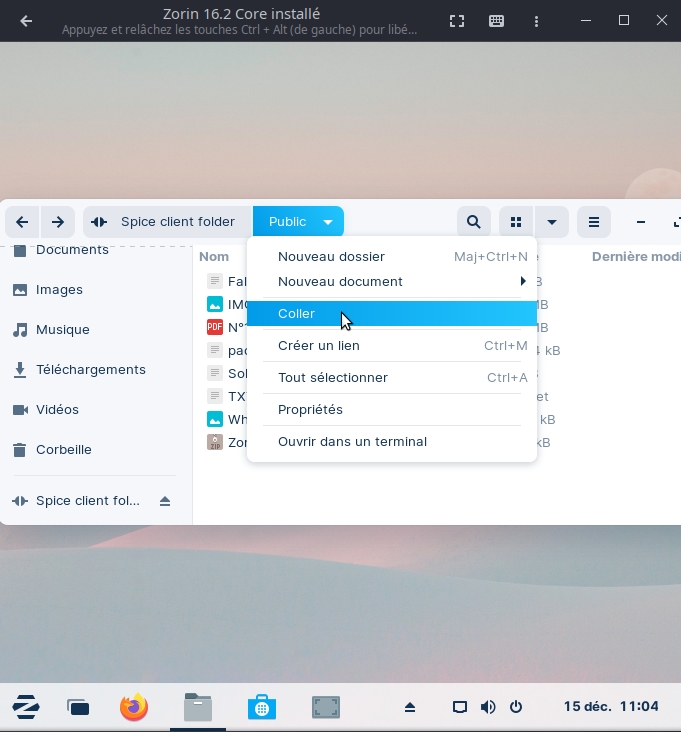The image size is (681, 732).
Task: Open the Zorin menu in taskbar
Action: point(25,707)
